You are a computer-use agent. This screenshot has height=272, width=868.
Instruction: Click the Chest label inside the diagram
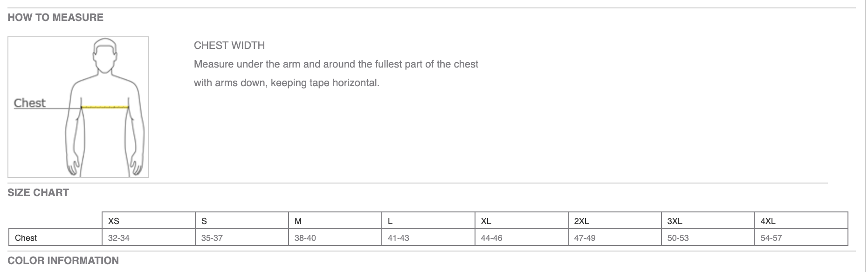(x=30, y=103)
